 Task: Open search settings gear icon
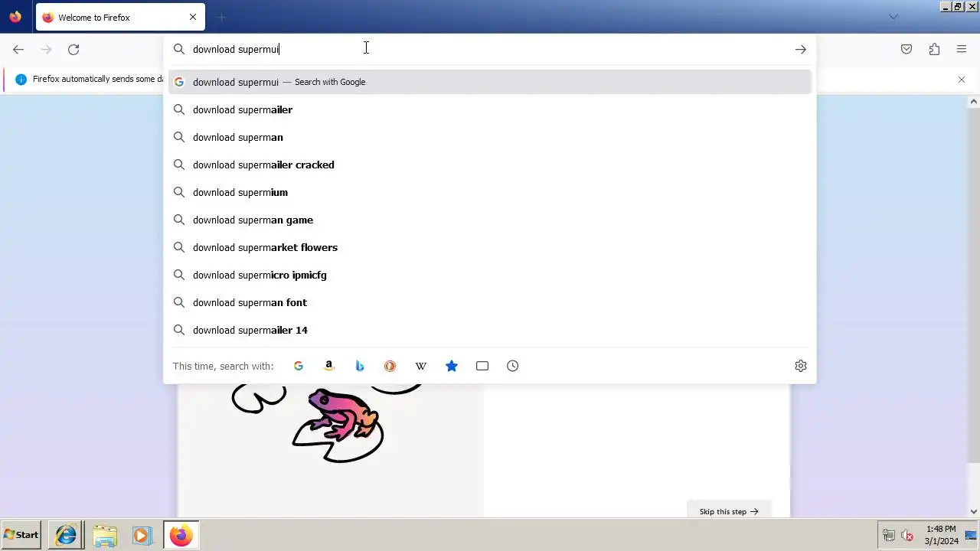point(801,366)
